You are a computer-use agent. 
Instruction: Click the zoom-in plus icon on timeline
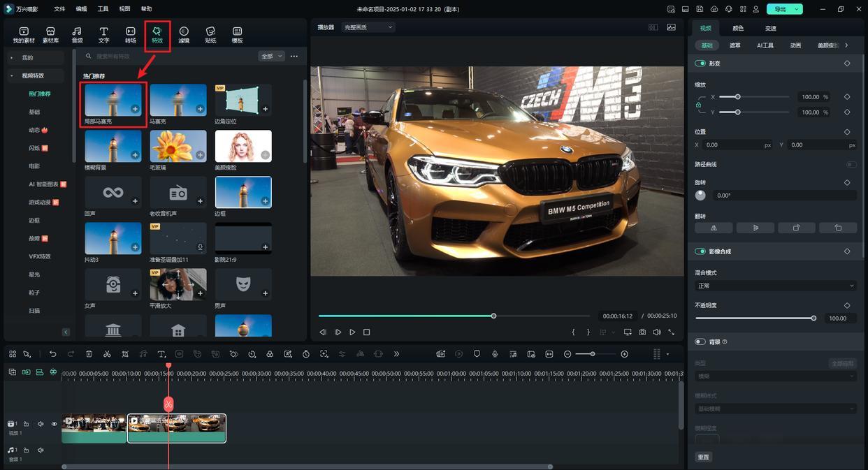(624, 354)
